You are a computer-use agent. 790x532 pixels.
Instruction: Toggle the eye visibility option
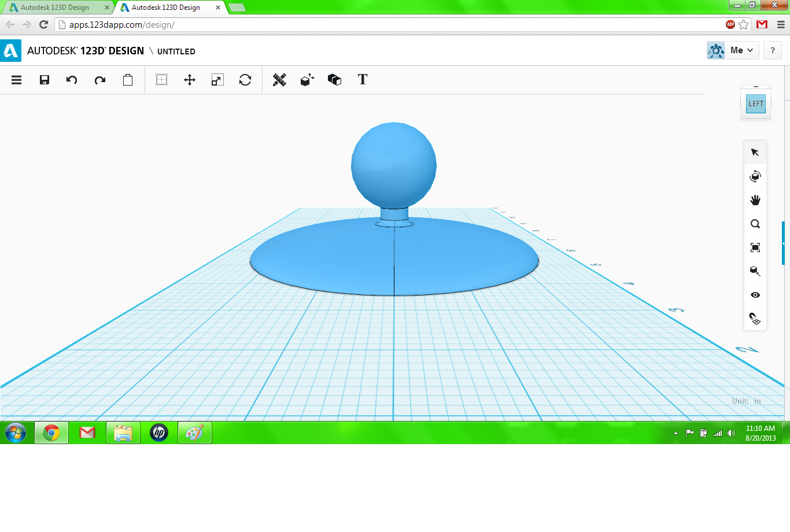pos(755,295)
